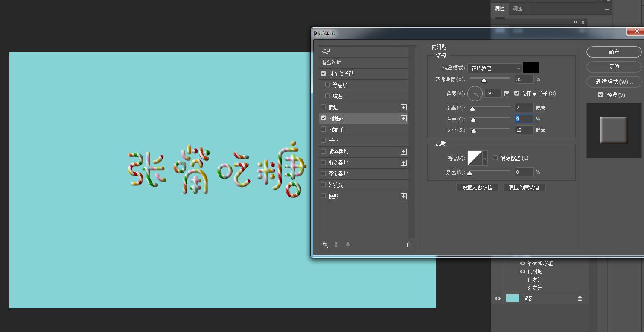The height and width of the screenshot is (332, 644).
Task: Toggle the 使用全局光 checkbox
Action: (517, 93)
